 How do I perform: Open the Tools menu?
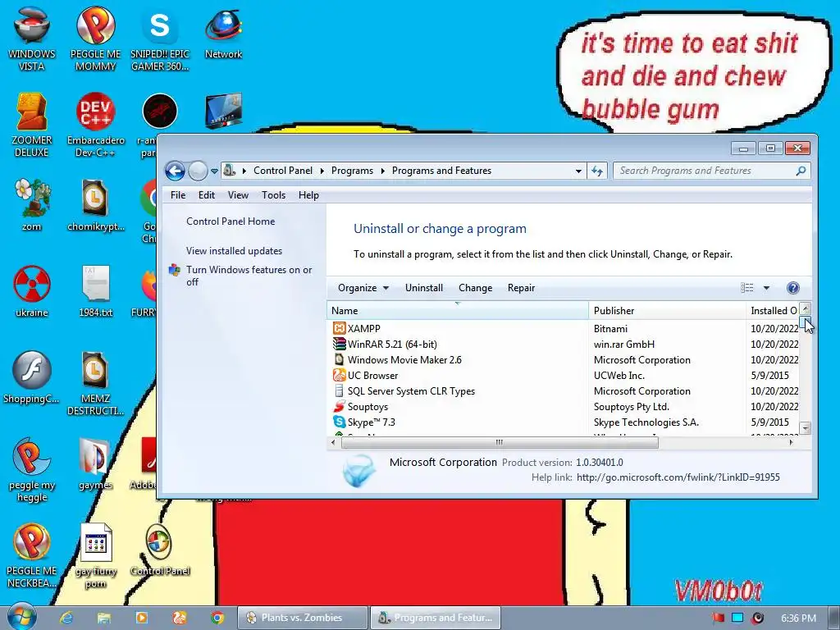273,195
